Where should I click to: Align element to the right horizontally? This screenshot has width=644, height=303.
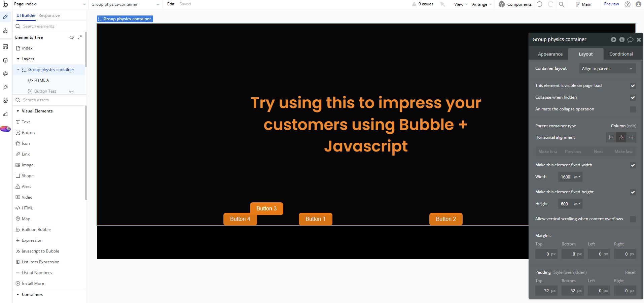(x=631, y=137)
